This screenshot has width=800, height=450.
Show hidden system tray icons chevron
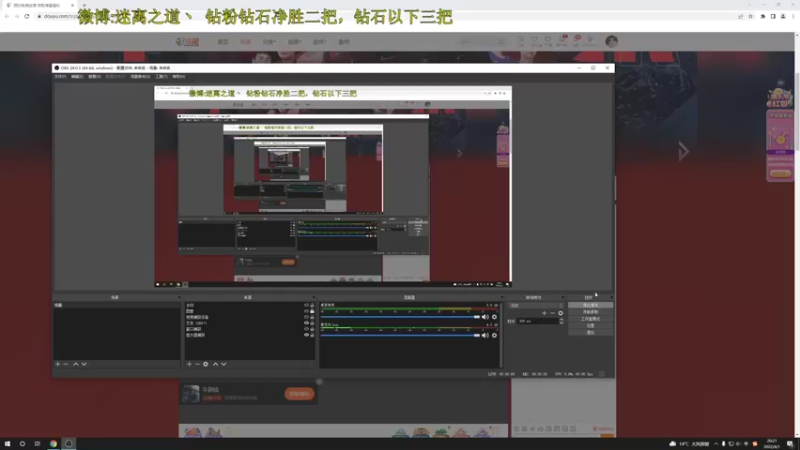[x=716, y=444]
